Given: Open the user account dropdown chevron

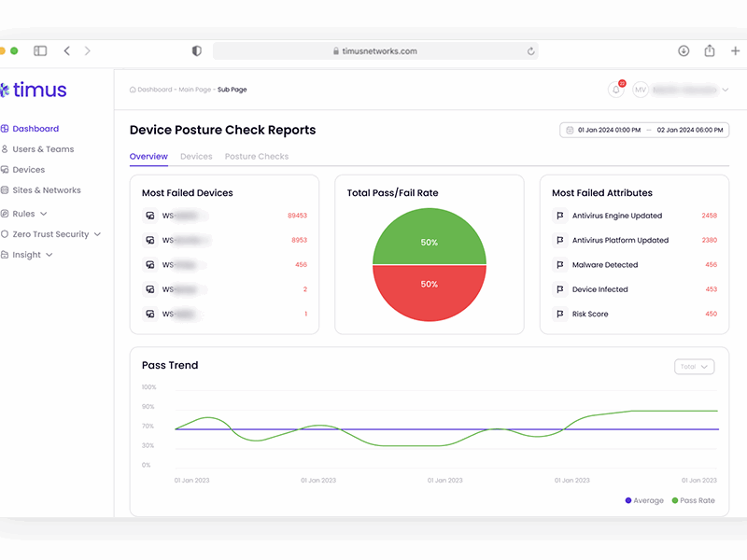Looking at the screenshot, I should coord(726,90).
